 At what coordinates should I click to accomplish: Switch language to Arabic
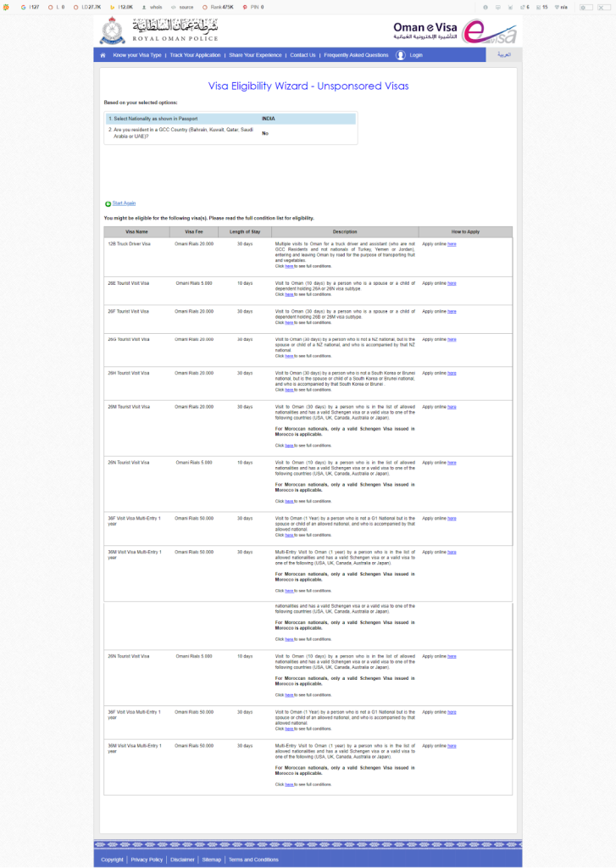(503, 55)
